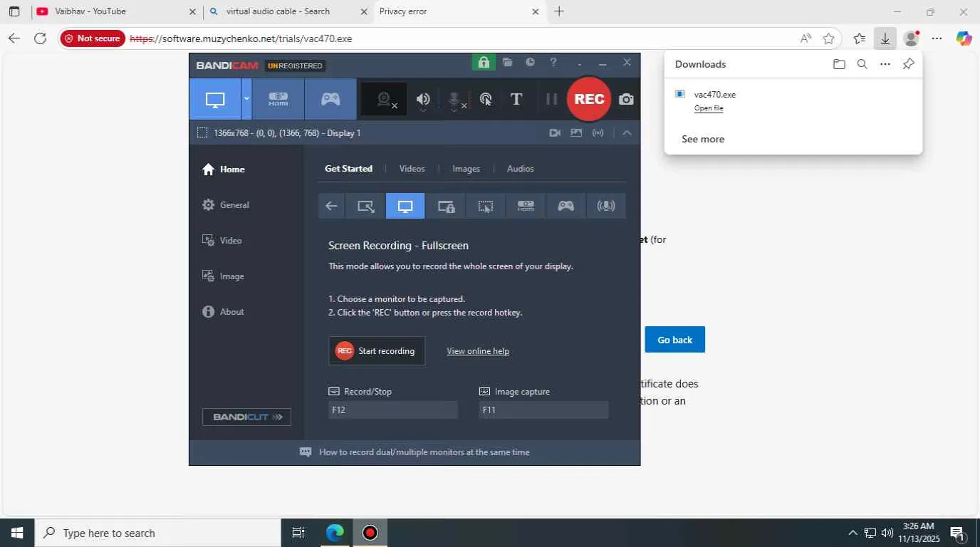980x547 pixels.
Task: Choose game recording mode in mode strip
Action: [x=565, y=206]
